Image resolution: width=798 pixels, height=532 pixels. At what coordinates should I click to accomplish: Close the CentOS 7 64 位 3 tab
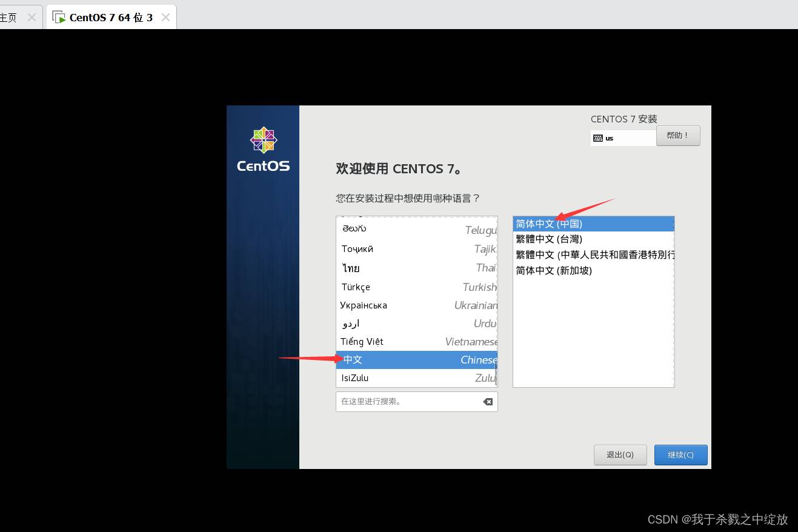pyautogui.click(x=165, y=18)
